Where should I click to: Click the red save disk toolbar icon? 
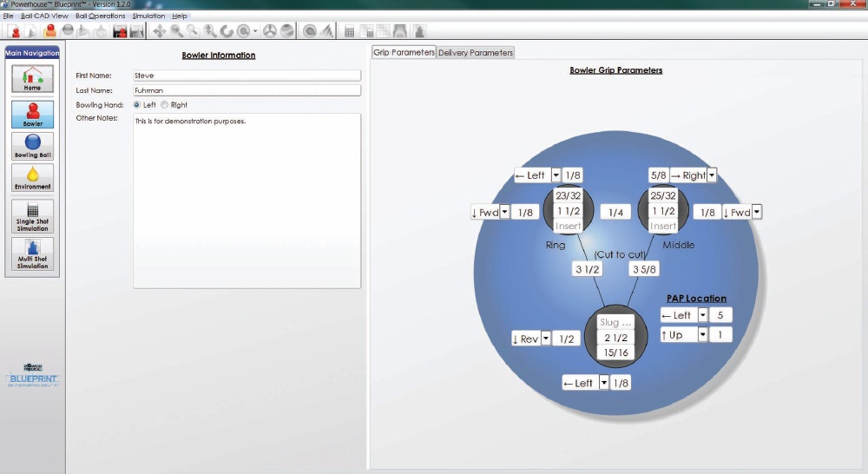click(x=120, y=32)
